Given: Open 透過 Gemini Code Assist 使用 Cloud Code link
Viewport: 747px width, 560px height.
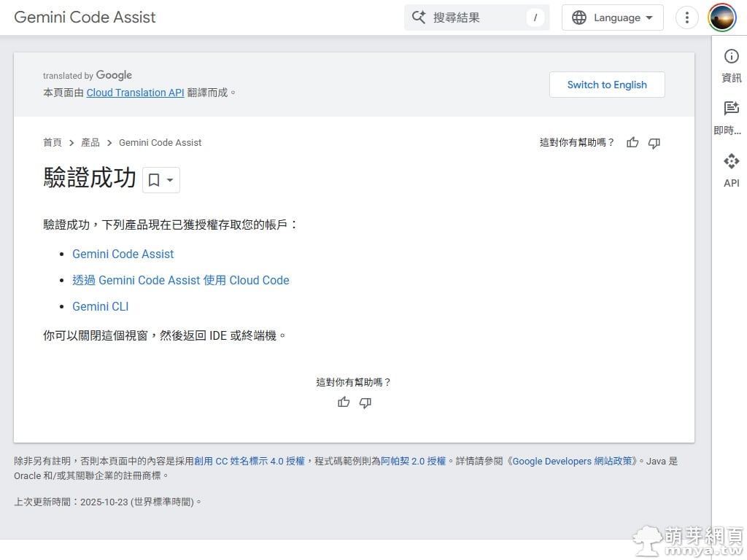Looking at the screenshot, I should [x=180, y=280].
